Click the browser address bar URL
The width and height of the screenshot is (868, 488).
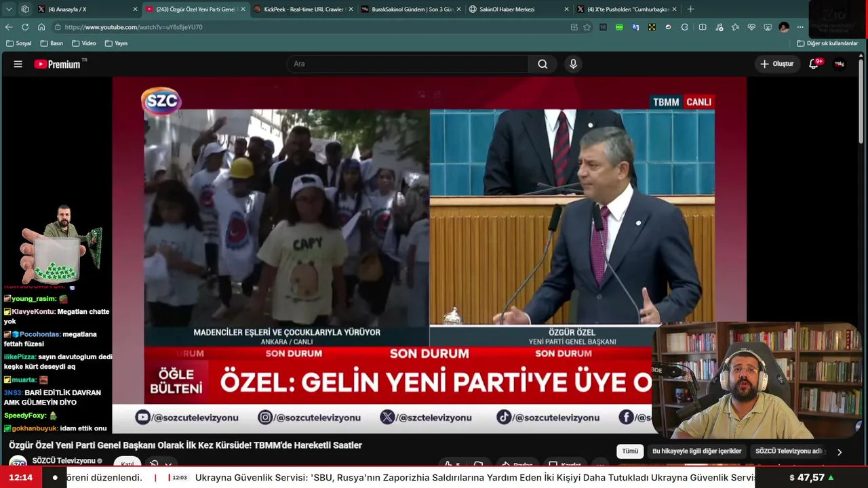coord(134,27)
